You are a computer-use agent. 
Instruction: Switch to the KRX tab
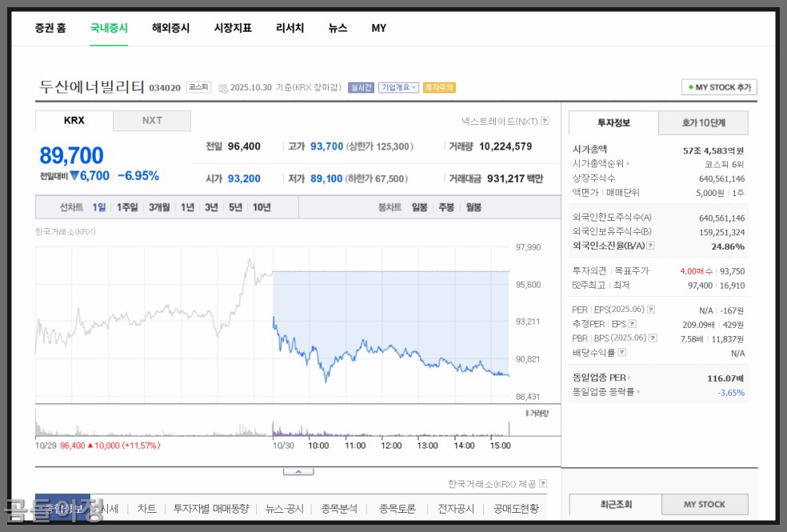(x=74, y=121)
